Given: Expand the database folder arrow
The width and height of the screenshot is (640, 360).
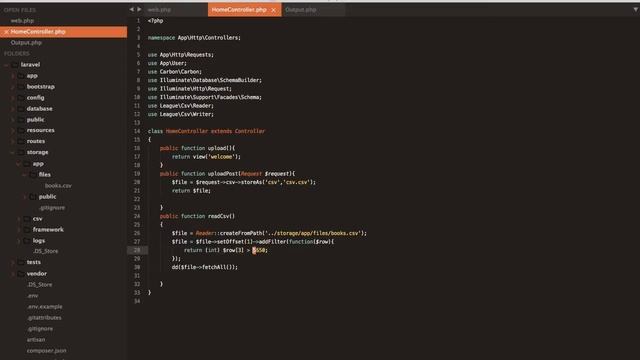Looking at the screenshot, I should click(x=13, y=109).
